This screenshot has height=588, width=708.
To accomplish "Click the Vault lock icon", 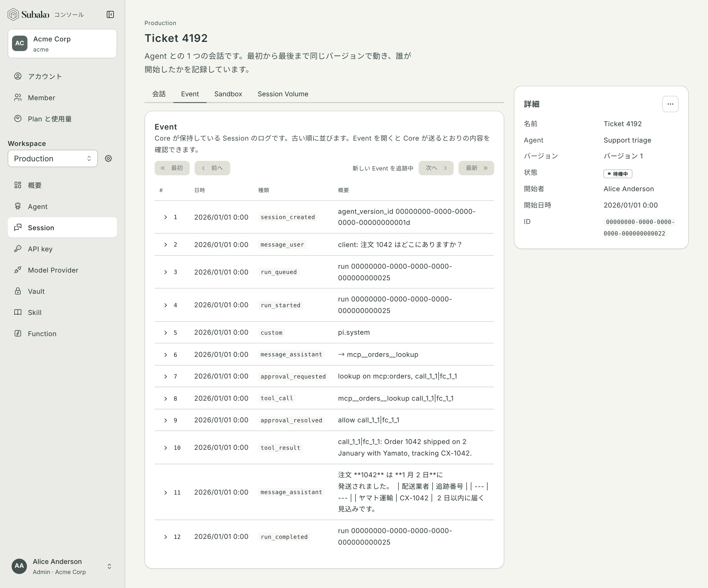I will coord(18,291).
